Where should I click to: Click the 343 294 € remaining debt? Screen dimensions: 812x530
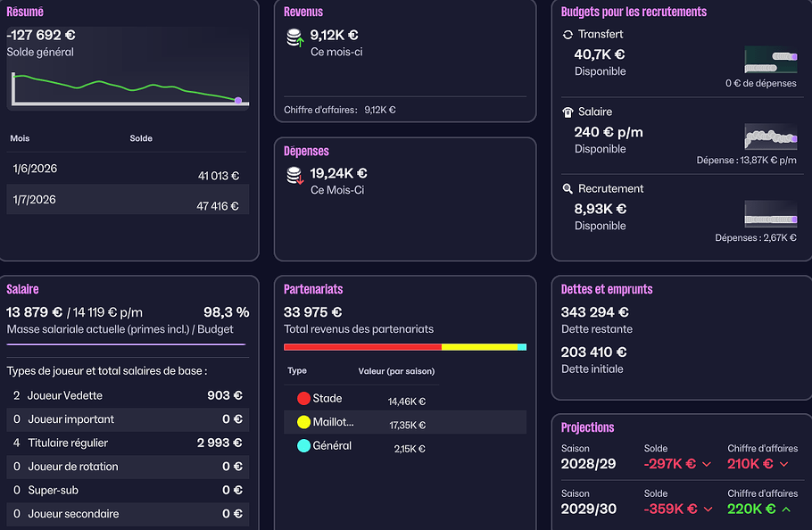coord(594,312)
